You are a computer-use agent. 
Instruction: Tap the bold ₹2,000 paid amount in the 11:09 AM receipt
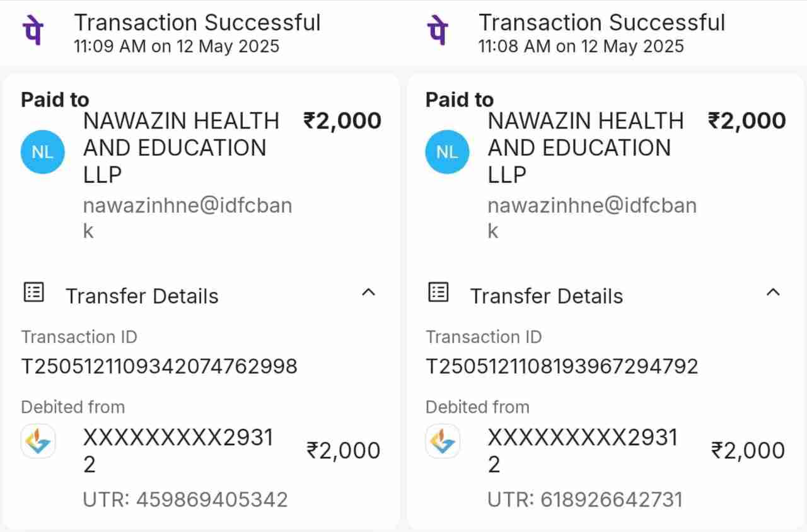click(342, 120)
